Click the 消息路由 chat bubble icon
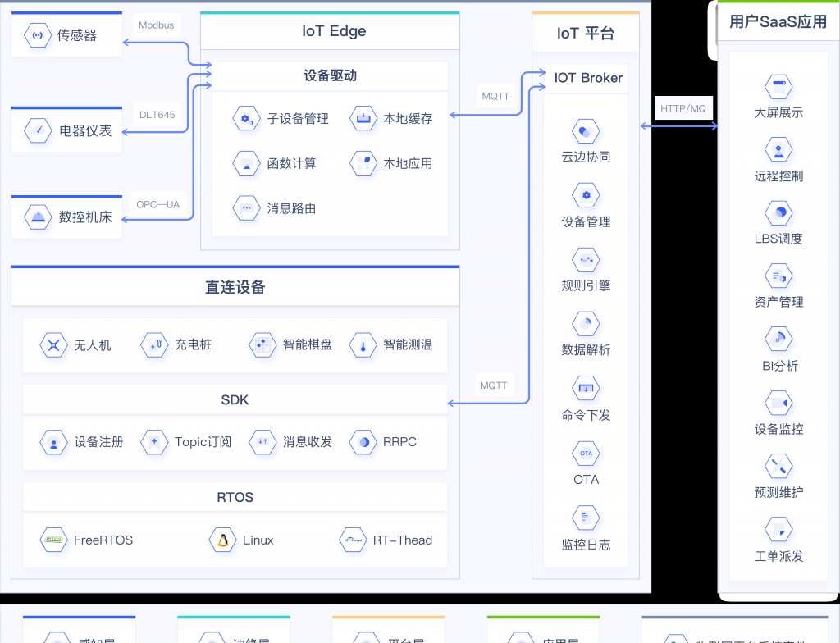840x643 pixels. (246, 207)
